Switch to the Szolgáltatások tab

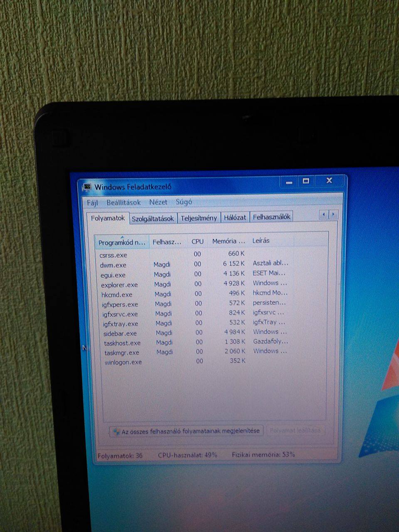pyautogui.click(x=153, y=218)
